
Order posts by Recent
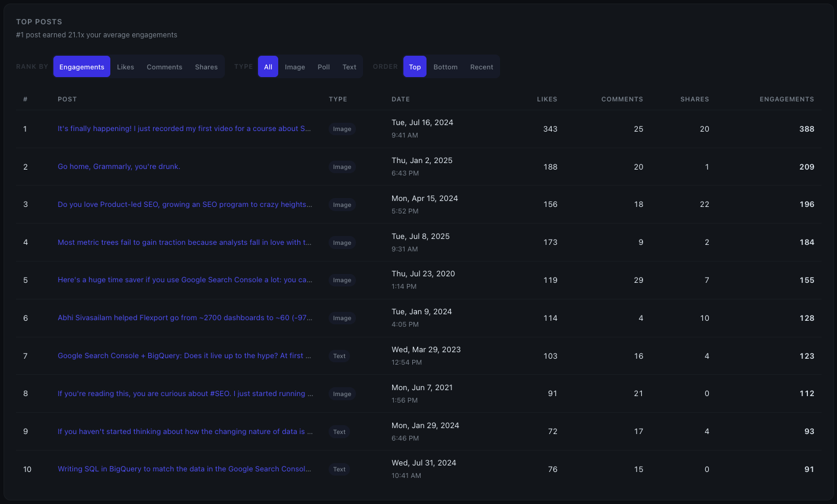(x=481, y=67)
